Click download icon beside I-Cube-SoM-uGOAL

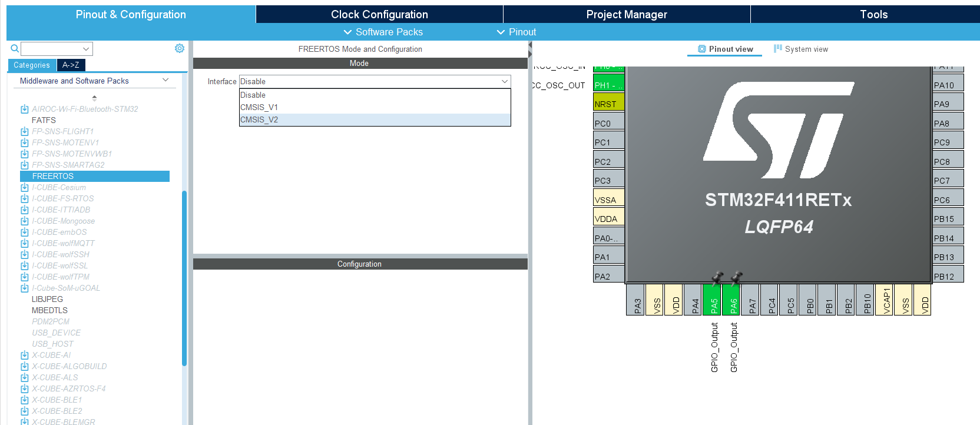(x=25, y=288)
